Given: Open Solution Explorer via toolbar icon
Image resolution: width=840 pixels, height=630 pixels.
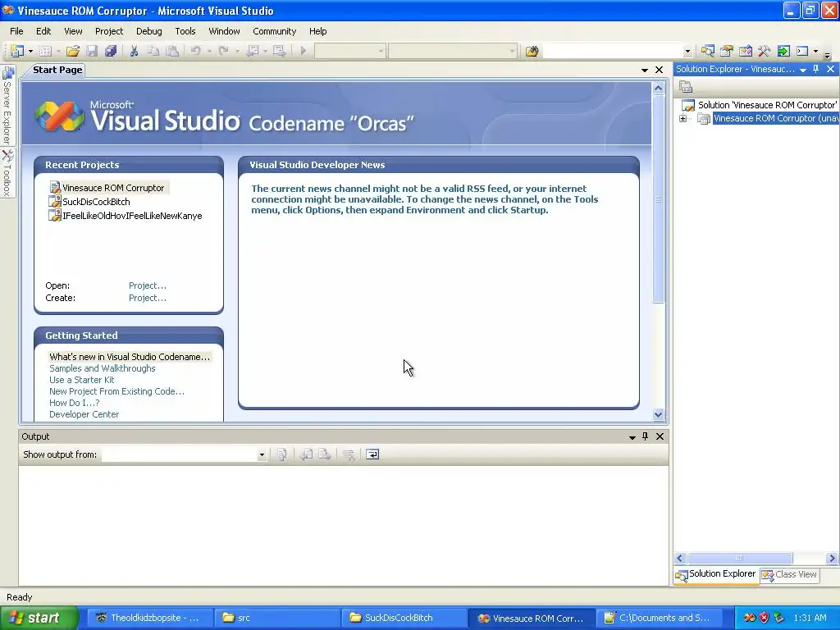Looking at the screenshot, I should tap(708, 51).
